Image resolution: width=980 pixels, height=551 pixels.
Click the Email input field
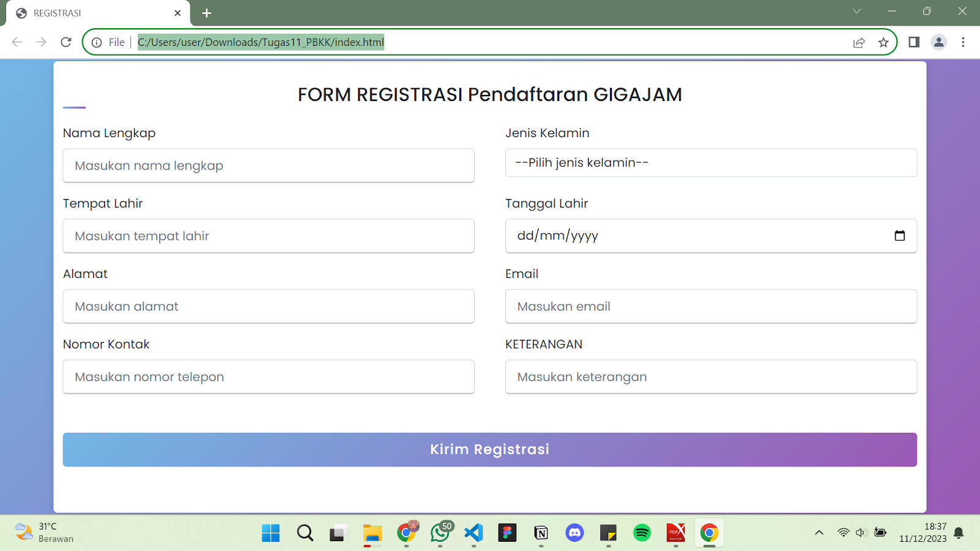711,306
